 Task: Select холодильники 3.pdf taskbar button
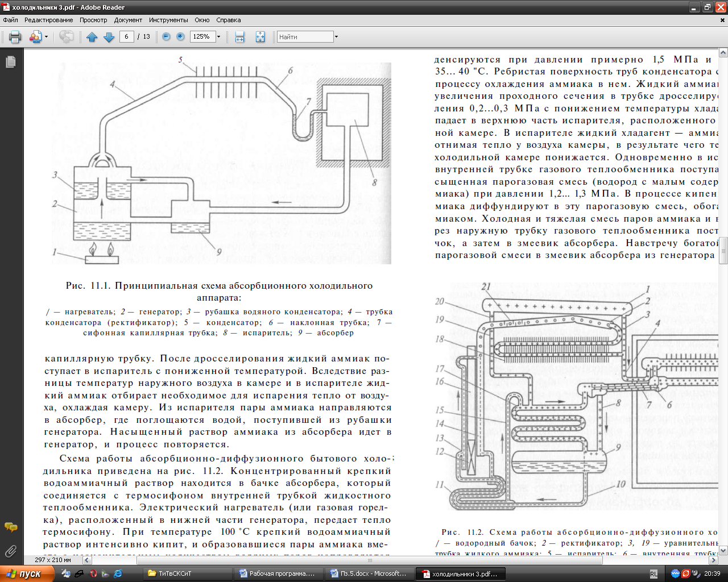tap(460, 573)
